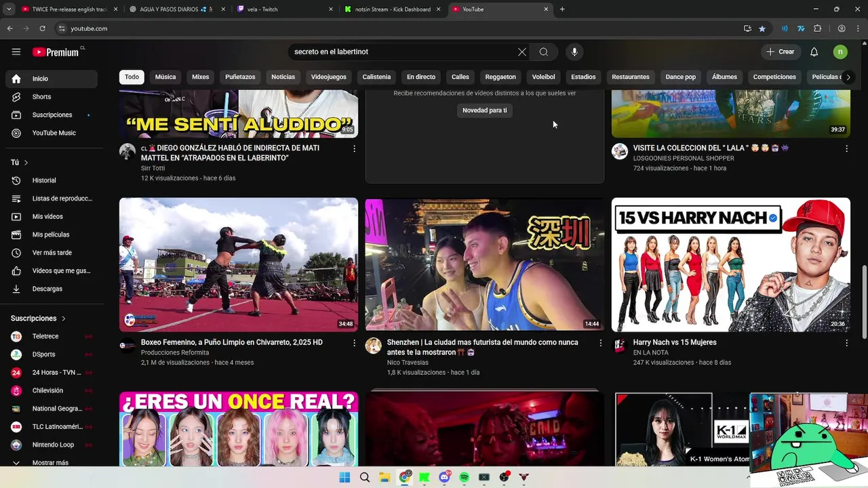Open Listas de reproducción in sidebar
Image resolution: width=868 pixels, height=488 pixels.
[52, 199]
